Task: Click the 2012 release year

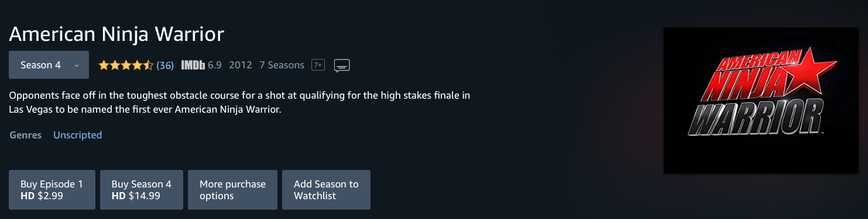Action: (241, 65)
